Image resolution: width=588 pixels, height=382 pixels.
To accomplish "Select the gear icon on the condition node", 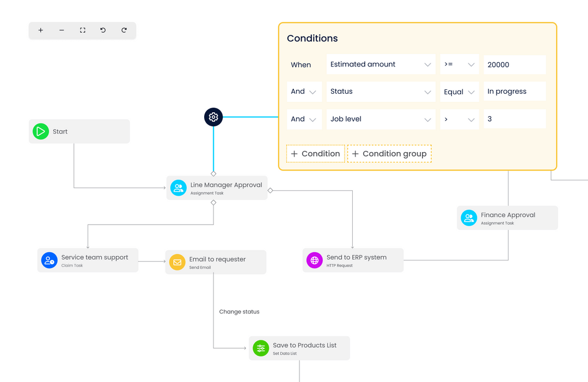I will pos(213,117).
